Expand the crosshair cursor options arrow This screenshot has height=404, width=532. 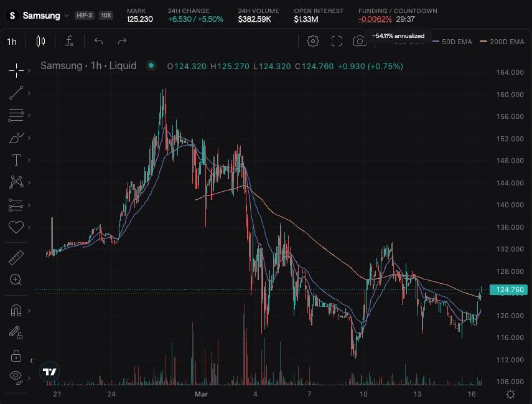(29, 70)
